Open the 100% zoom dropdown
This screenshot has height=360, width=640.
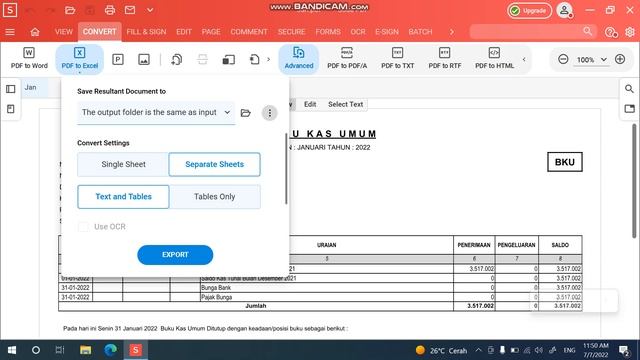coord(591,60)
